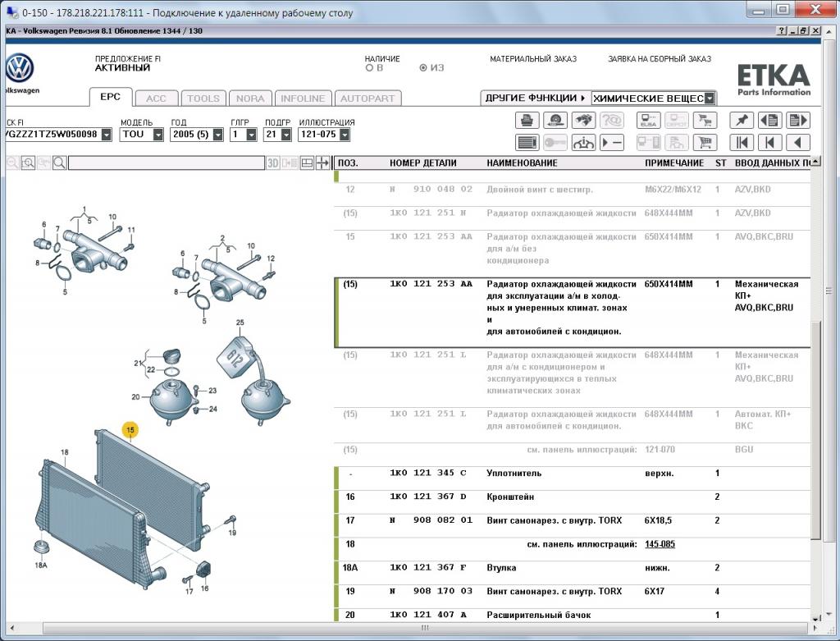Click the printer icon in toolbar
The width and height of the screenshot is (840, 641).
527,120
